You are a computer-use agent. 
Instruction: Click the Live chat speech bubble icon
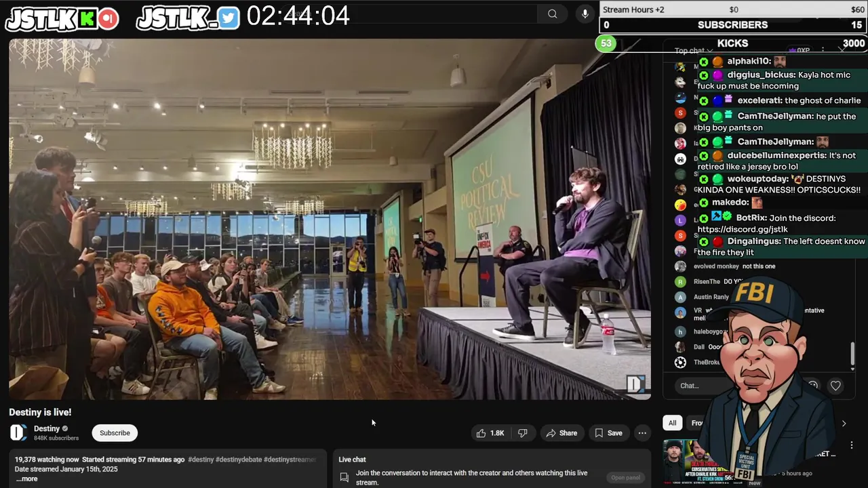coord(344,478)
